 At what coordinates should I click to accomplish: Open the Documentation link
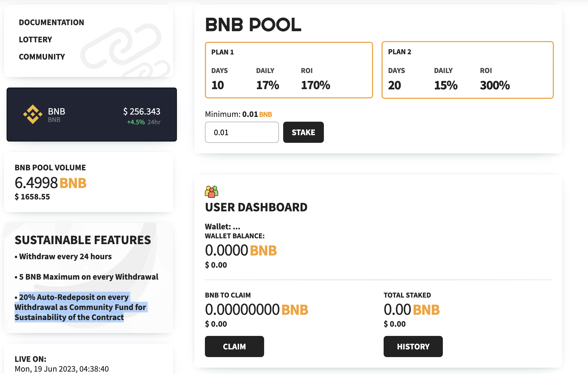52,22
